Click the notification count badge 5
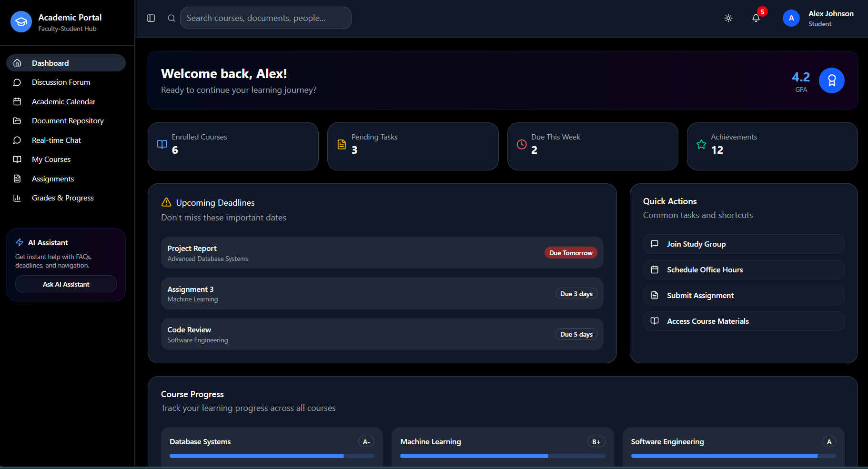 (x=762, y=12)
